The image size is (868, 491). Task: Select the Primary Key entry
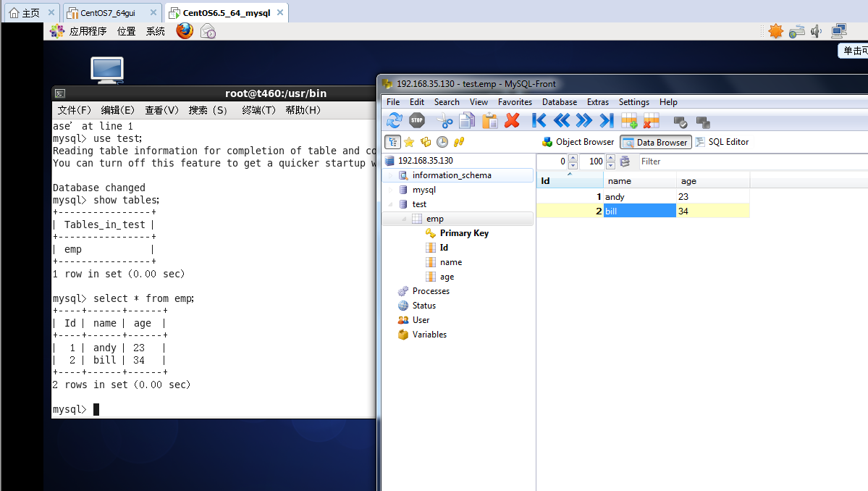point(464,233)
